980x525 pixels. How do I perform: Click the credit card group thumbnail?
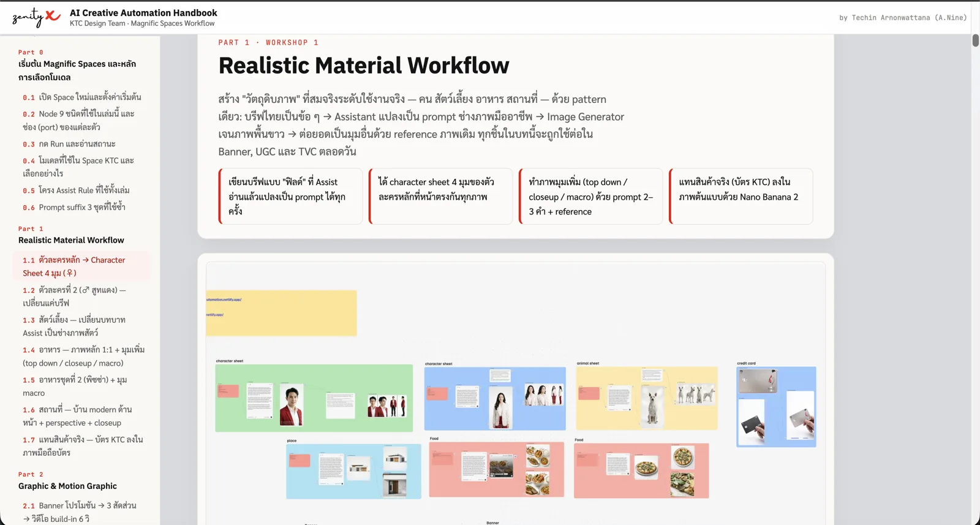(x=776, y=407)
